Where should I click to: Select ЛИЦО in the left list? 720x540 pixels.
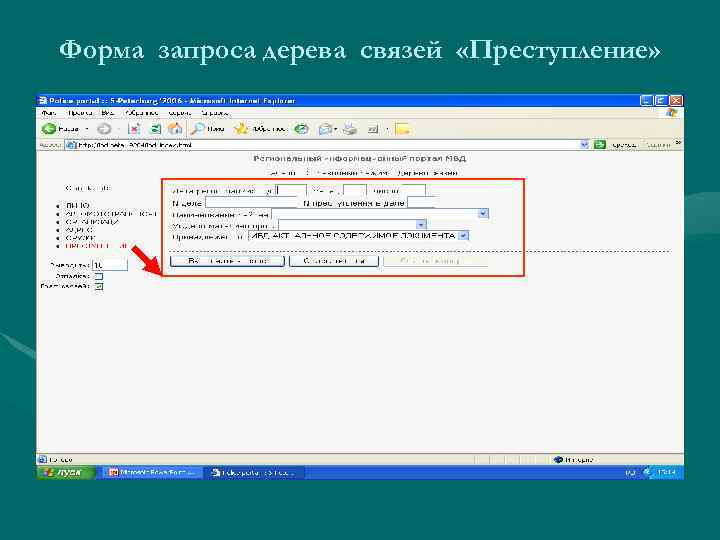(78, 205)
